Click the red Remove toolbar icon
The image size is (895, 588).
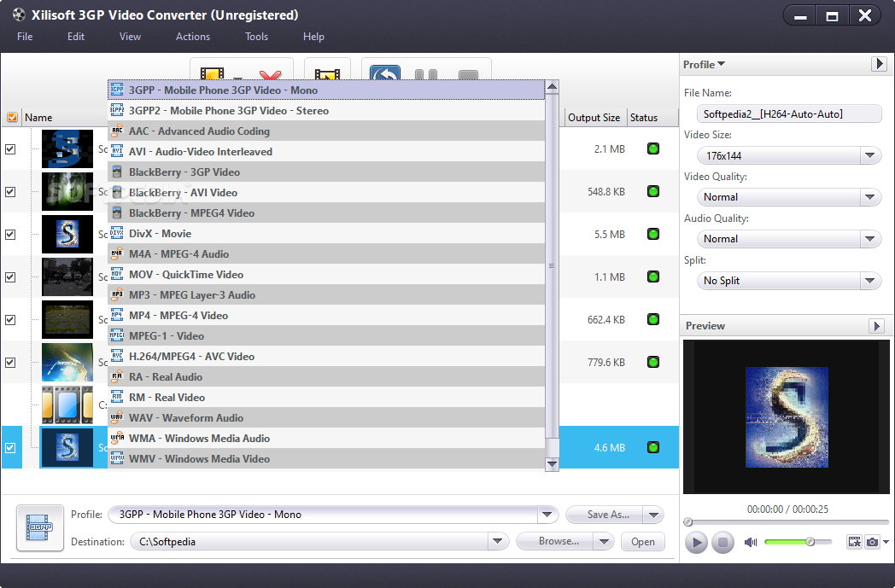click(x=270, y=75)
